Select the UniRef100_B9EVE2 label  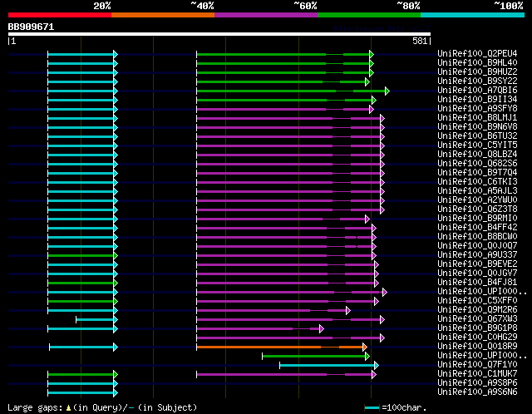(x=477, y=264)
